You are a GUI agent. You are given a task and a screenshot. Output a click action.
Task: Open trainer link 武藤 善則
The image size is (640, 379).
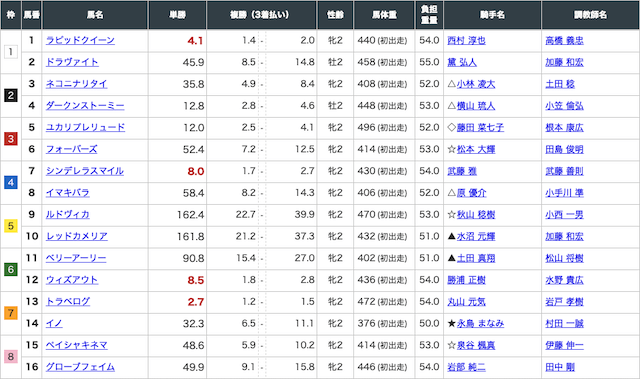[x=564, y=171]
